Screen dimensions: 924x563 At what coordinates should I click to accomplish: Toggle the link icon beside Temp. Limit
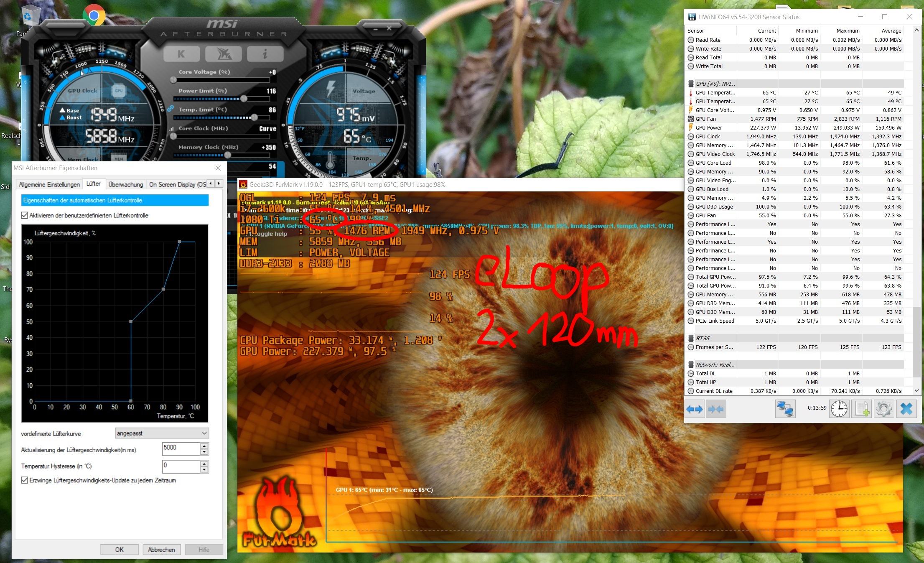170,109
